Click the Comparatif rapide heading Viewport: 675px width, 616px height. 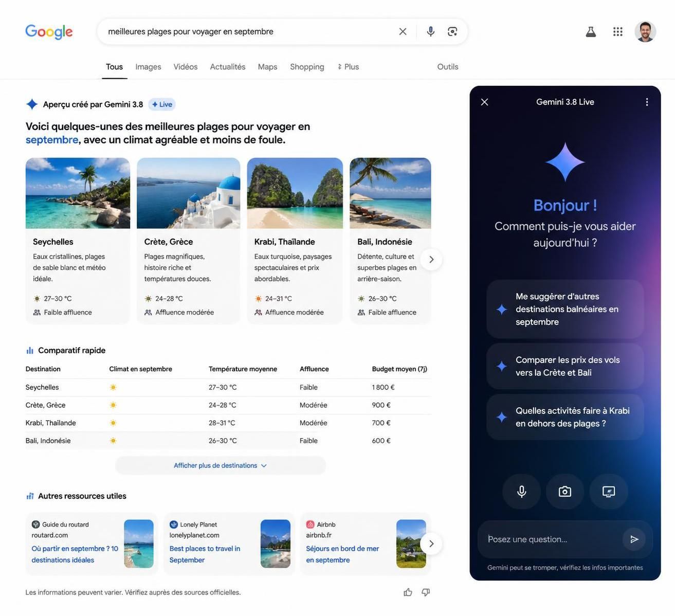pos(71,350)
